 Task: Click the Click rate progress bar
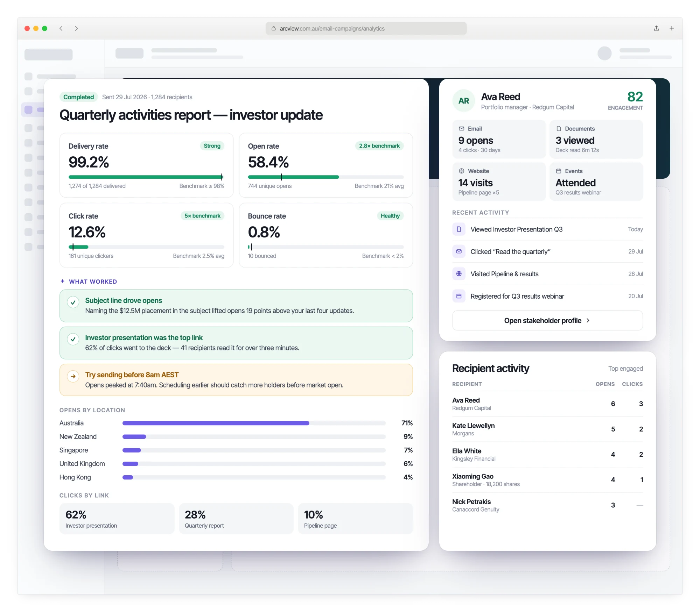[x=146, y=247]
